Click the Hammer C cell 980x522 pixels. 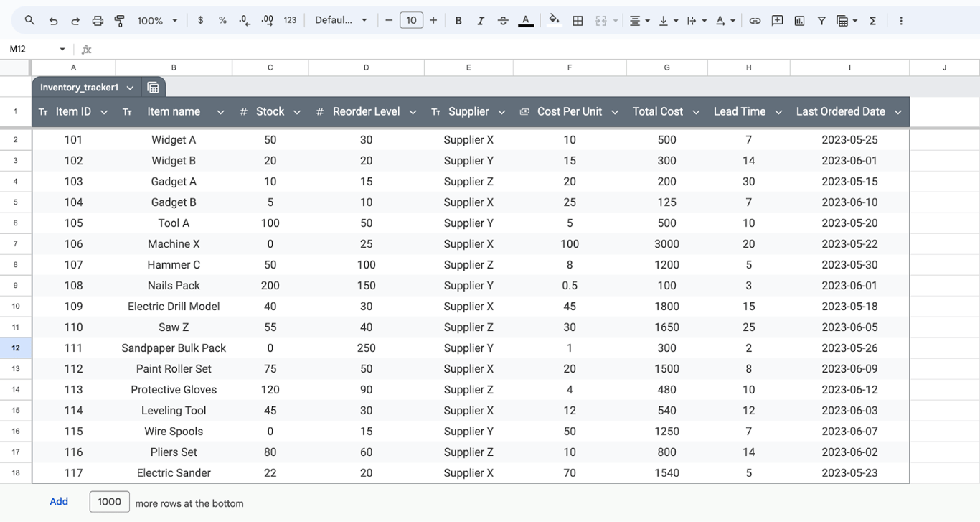pos(174,265)
